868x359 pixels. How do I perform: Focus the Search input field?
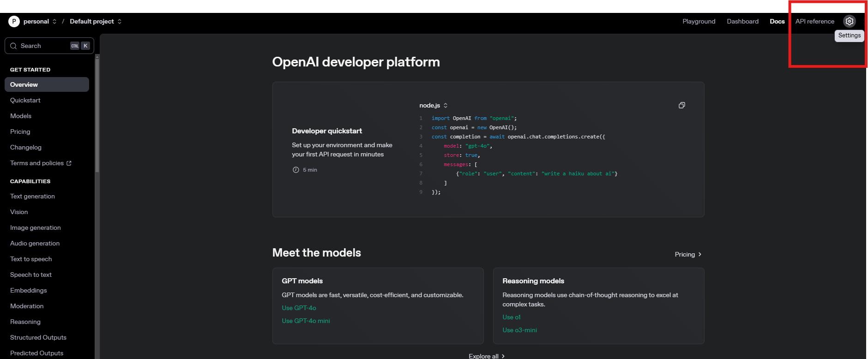49,46
